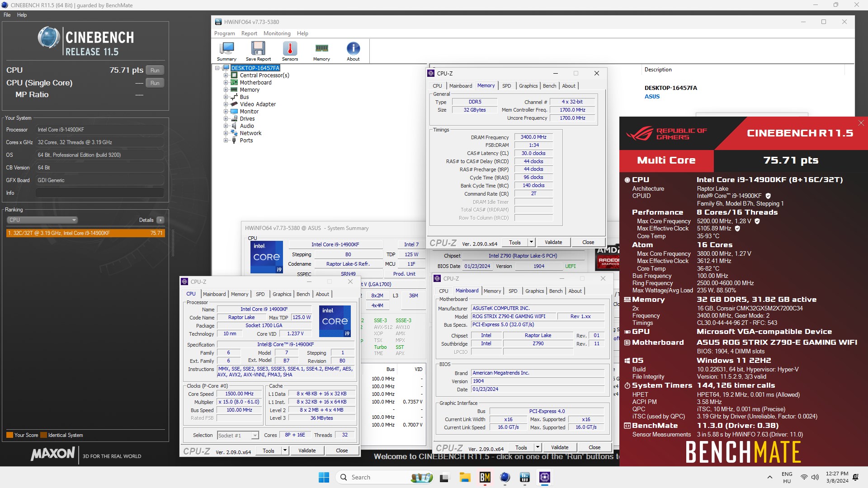Open the HWiNFO taskbar icon
Image resolution: width=868 pixels, height=488 pixels.
[525, 477]
